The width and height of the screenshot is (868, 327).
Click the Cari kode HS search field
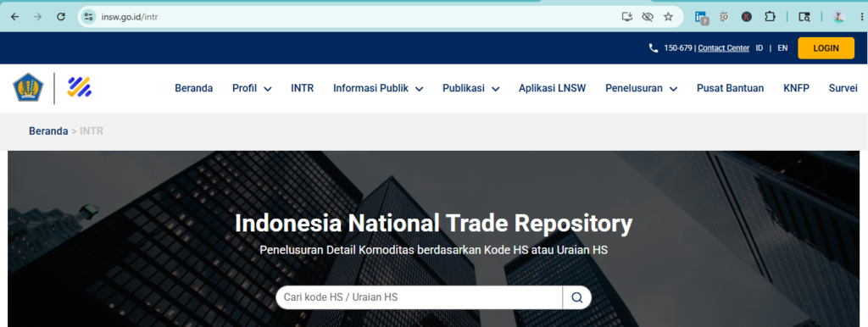[x=419, y=297]
